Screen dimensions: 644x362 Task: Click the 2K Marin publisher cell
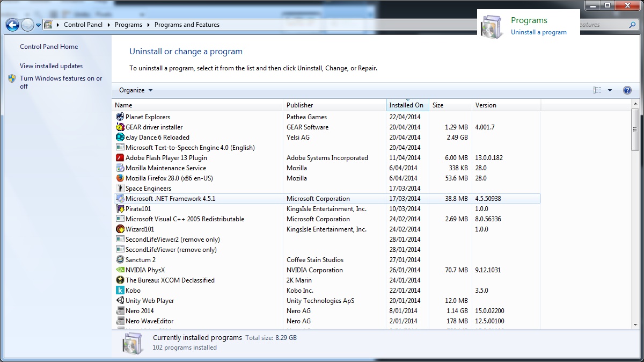(299, 280)
